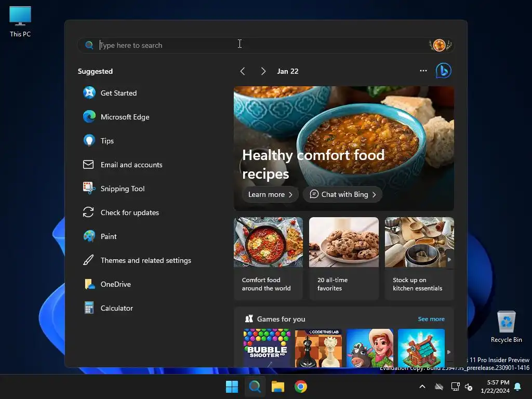Open OneDrive from suggested list

click(107, 284)
